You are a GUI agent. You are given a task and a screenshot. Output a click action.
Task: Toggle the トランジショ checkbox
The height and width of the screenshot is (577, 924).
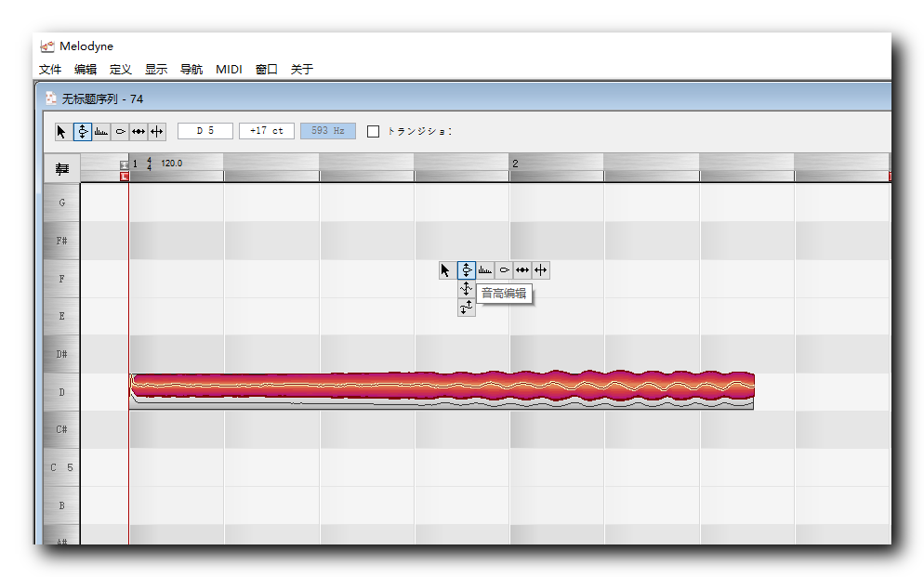click(373, 131)
